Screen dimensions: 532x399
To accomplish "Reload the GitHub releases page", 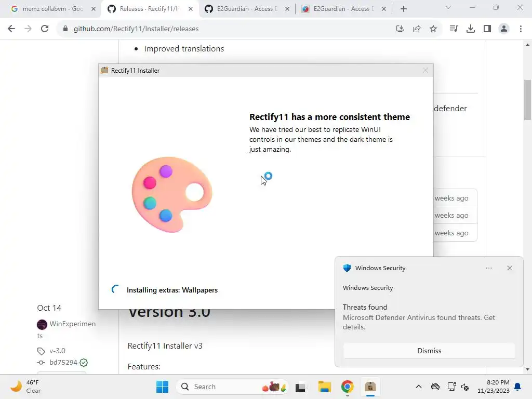I will [x=45, y=29].
